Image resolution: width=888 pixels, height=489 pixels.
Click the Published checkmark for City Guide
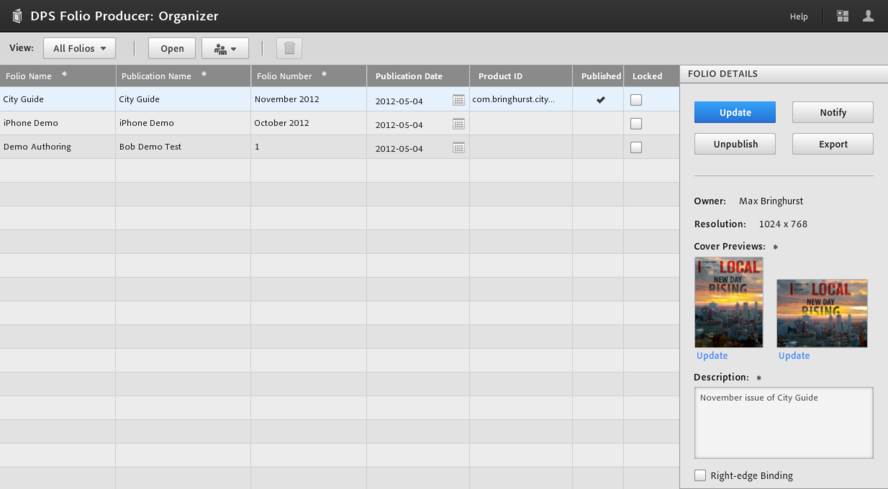(600, 100)
